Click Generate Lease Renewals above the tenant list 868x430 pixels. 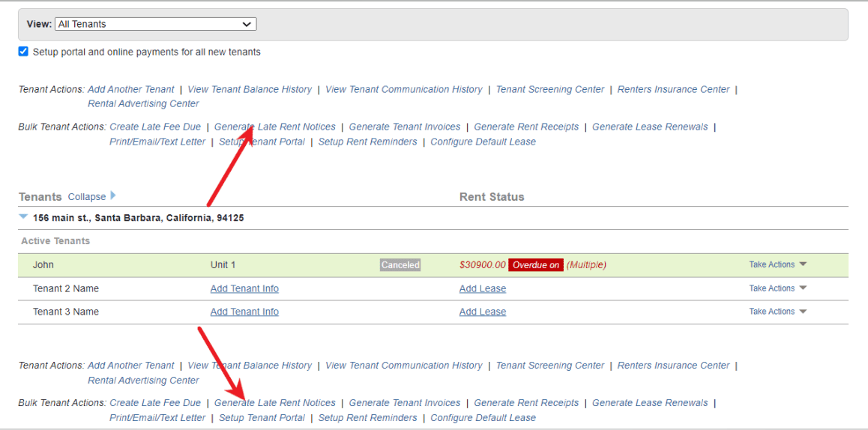coord(649,127)
